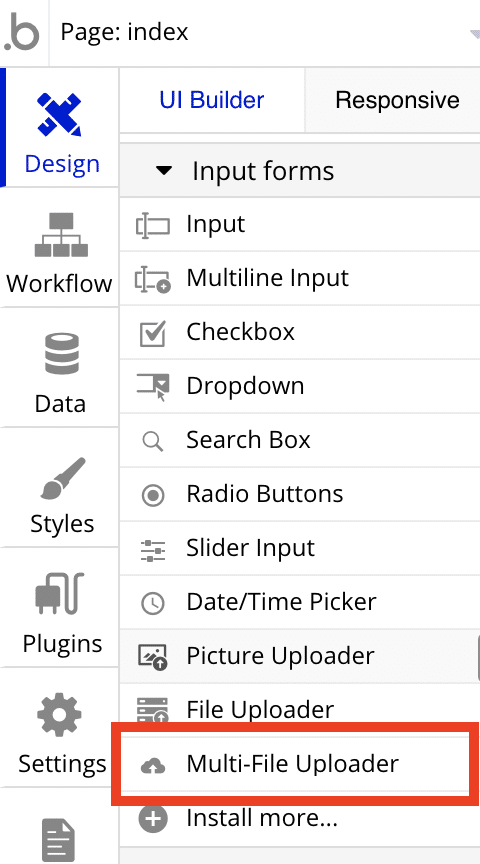Click the Data label in sidebar
Image resolution: width=480 pixels, height=864 pixels.
point(60,404)
